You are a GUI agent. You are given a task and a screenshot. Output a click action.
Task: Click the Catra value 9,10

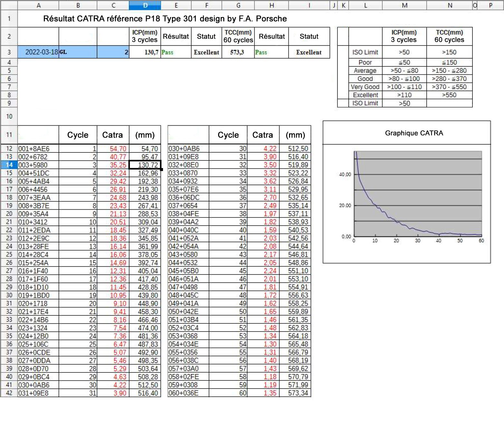(x=113, y=303)
